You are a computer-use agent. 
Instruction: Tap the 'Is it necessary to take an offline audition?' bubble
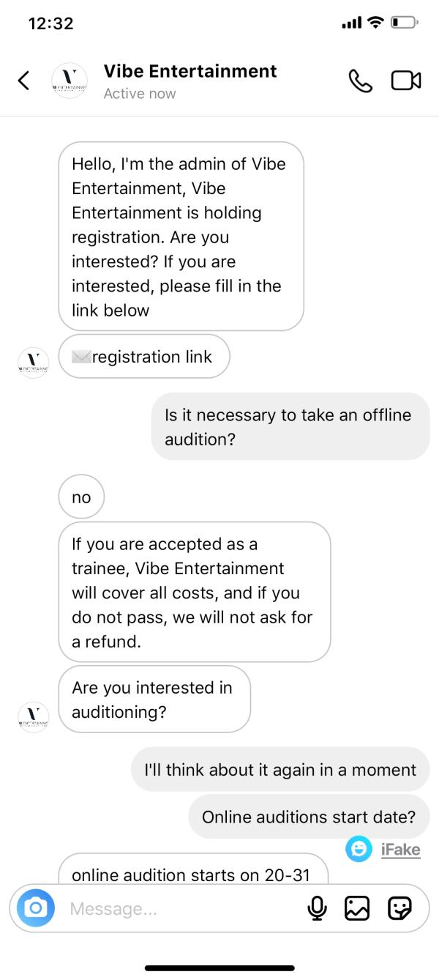point(290,427)
